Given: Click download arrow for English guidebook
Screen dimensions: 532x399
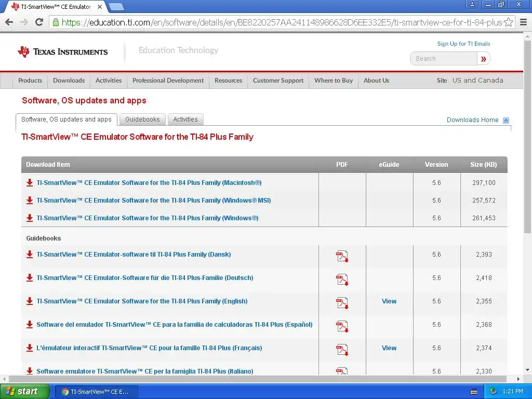Looking at the screenshot, I should 30,301.
